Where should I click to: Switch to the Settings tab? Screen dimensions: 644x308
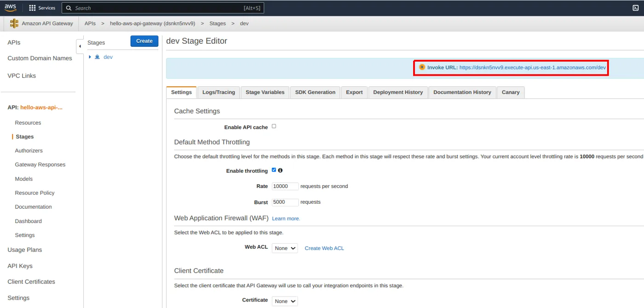[181, 92]
